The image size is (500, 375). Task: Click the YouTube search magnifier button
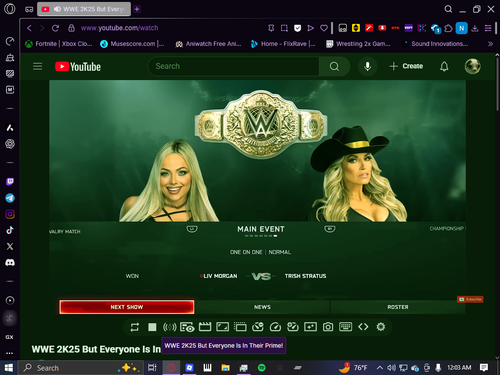pos(334,66)
